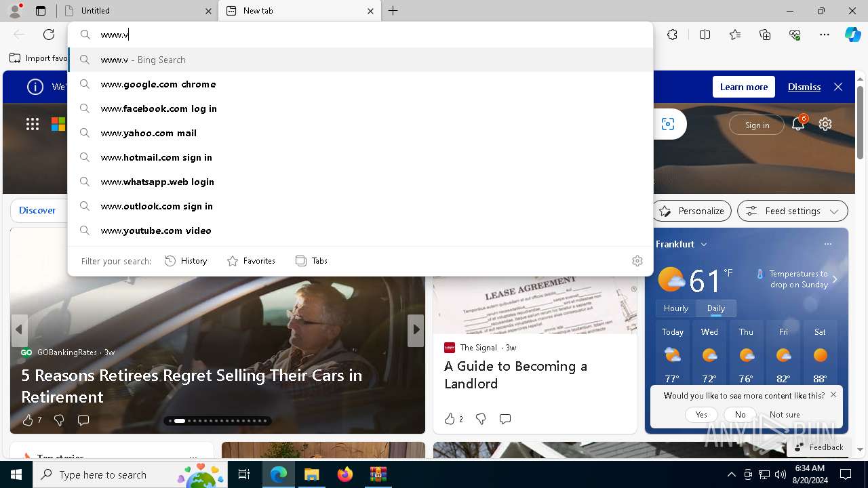Click the Dismiss link

pos(804,87)
